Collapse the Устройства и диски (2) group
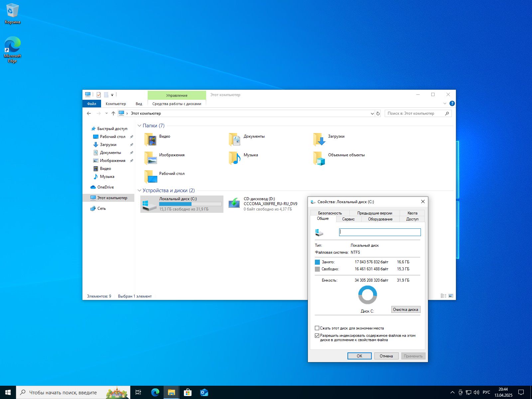Viewport: 532px width, 399px height. tap(139, 191)
